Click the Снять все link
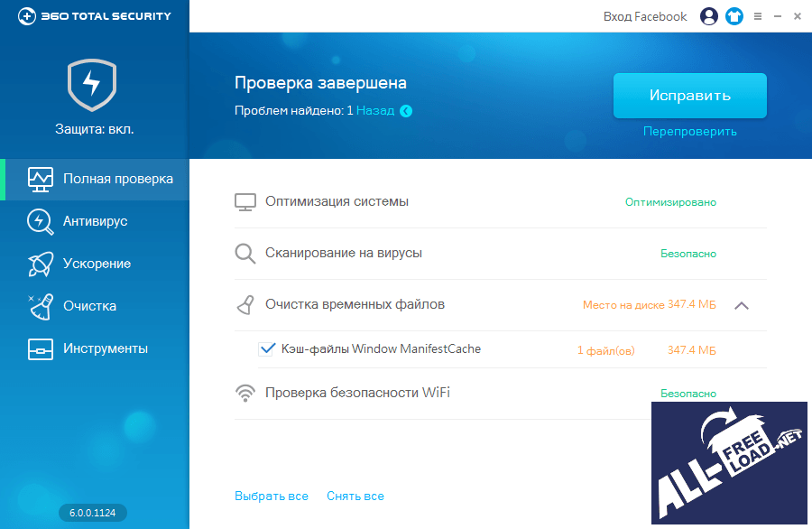Viewport: 812px width, 529px height. point(355,496)
